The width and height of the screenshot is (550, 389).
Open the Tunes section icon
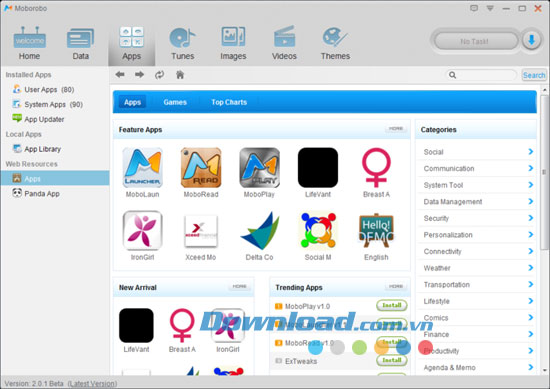coord(182,38)
